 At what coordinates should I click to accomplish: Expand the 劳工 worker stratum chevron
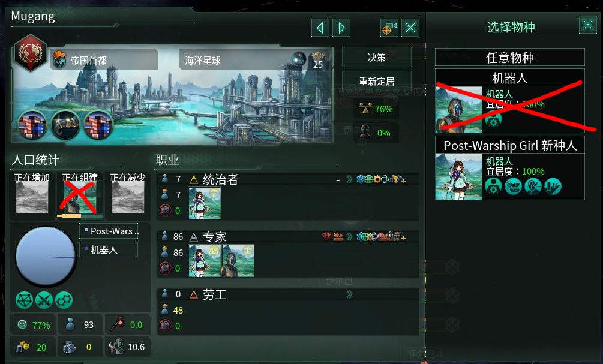point(349,294)
